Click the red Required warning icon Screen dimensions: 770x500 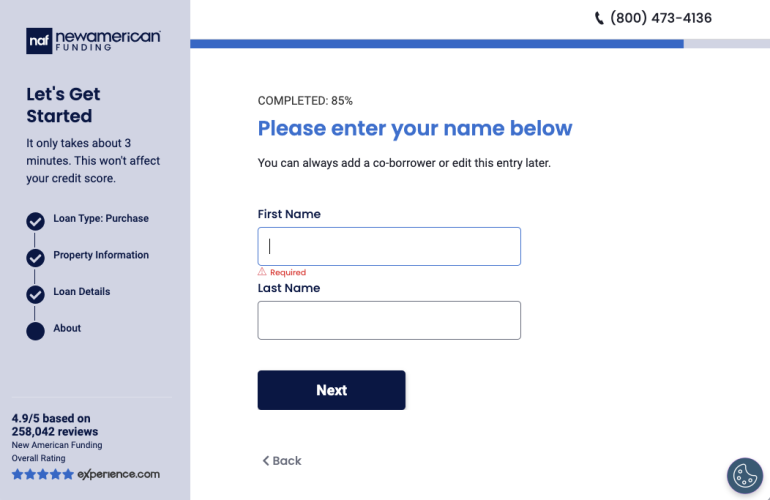click(x=262, y=272)
